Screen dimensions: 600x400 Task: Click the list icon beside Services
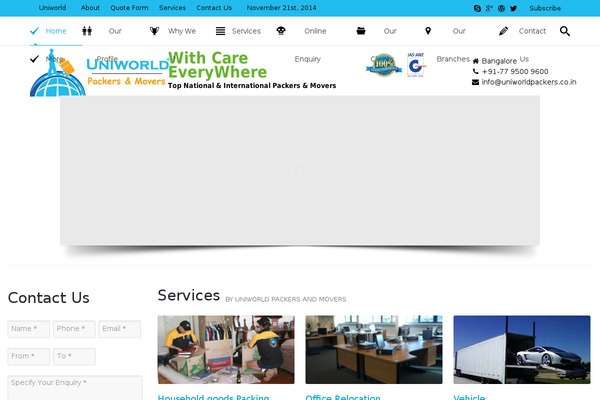pos(220,31)
